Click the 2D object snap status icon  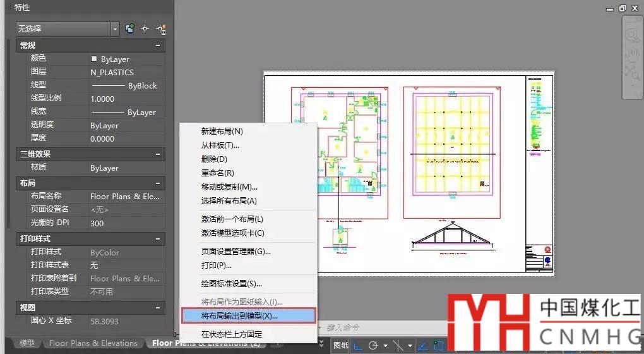coord(439,346)
